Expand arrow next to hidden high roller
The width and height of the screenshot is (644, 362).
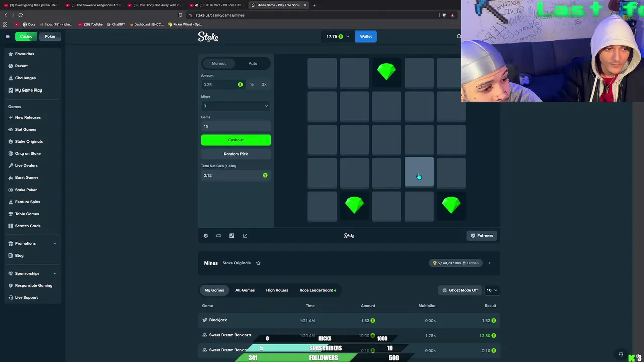(x=489, y=263)
